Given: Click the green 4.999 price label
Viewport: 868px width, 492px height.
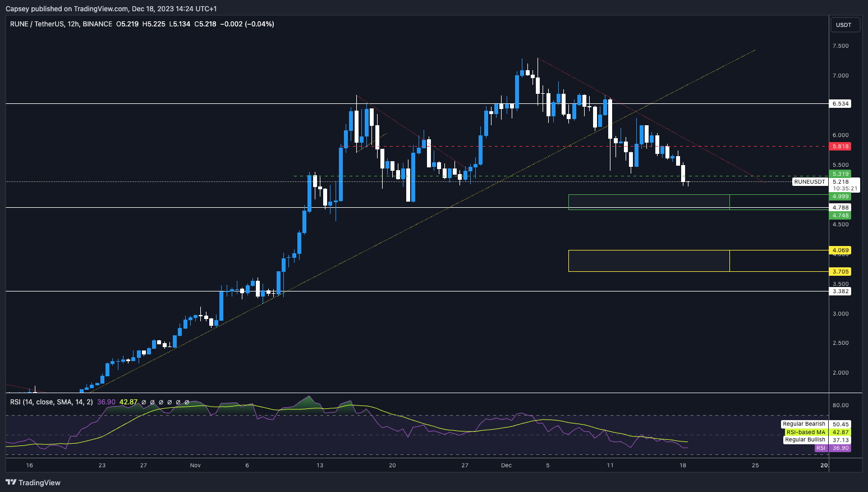Looking at the screenshot, I should pyautogui.click(x=841, y=197).
